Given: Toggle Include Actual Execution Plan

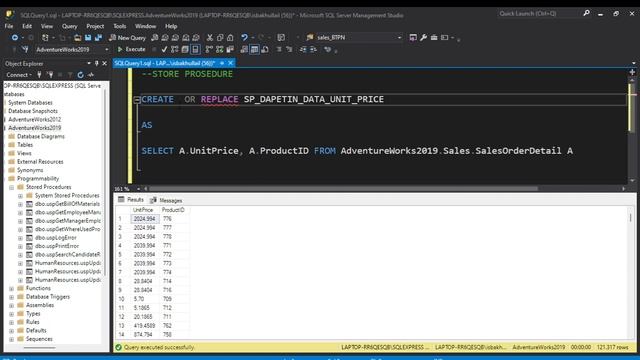Looking at the screenshot, I should click(x=209, y=49).
